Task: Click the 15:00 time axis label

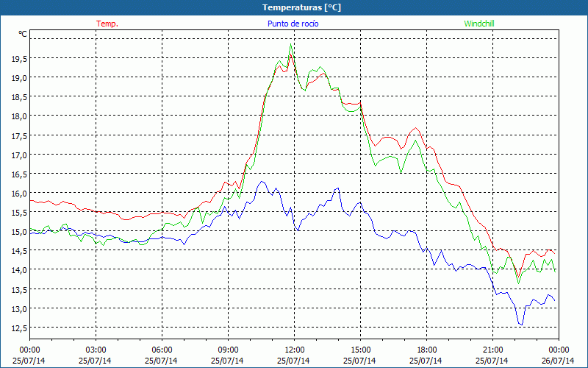Action: 360,350
